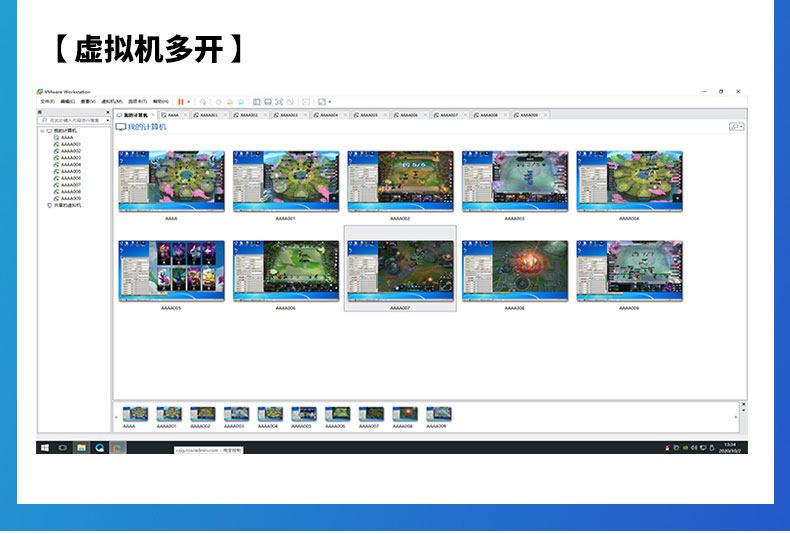The height and width of the screenshot is (534, 790).
Task: Click the Manage snapshots toolbar icon
Action: [x=241, y=102]
